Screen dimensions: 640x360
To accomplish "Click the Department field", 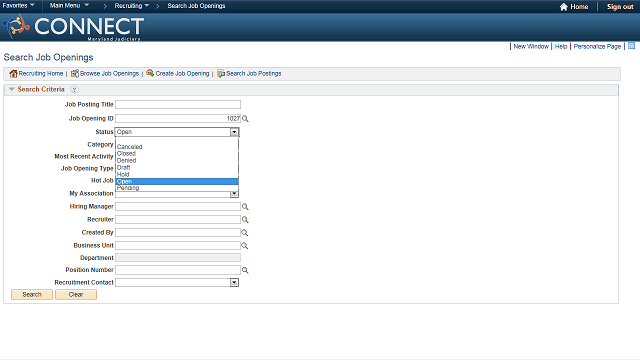I will click(178, 258).
